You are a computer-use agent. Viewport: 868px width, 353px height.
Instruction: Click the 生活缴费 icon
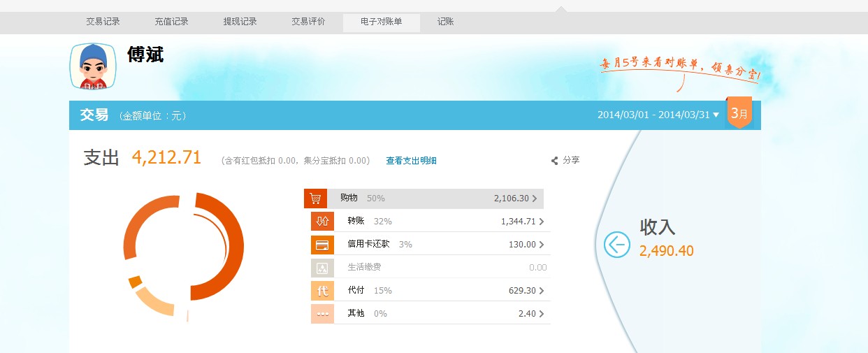[x=322, y=268]
